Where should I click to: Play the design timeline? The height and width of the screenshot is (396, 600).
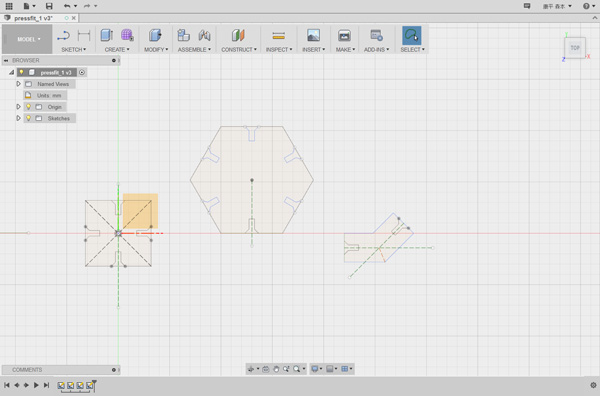tap(36, 385)
